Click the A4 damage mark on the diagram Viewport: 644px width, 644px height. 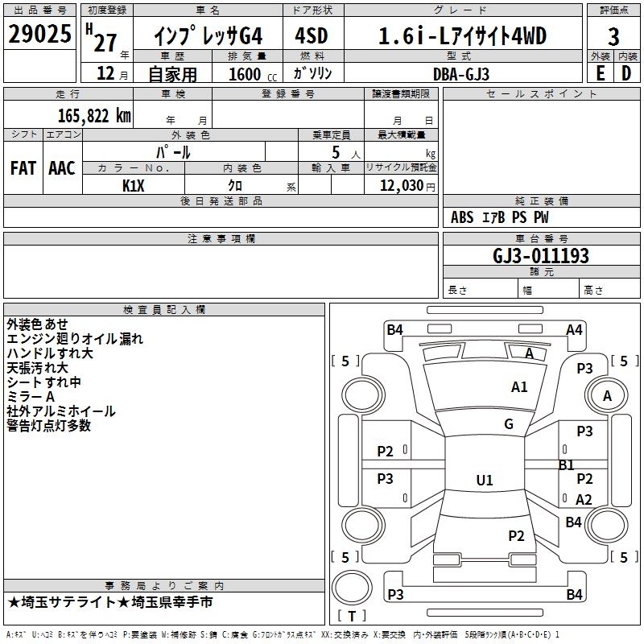pyautogui.click(x=574, y=329)
